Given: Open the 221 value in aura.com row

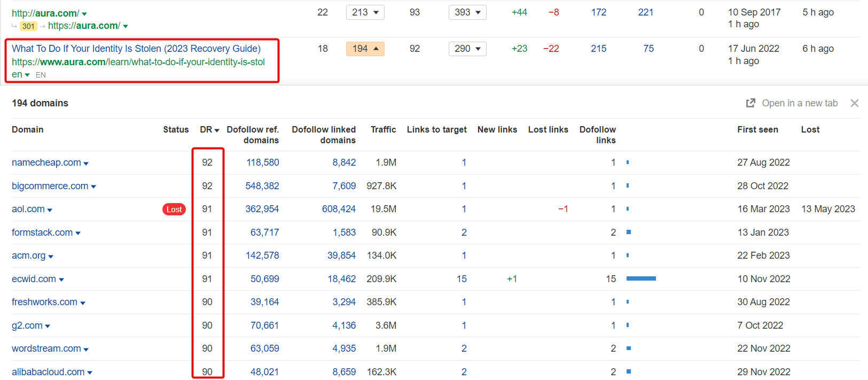Looking at the screenshot, I should [x=646, y=12].
